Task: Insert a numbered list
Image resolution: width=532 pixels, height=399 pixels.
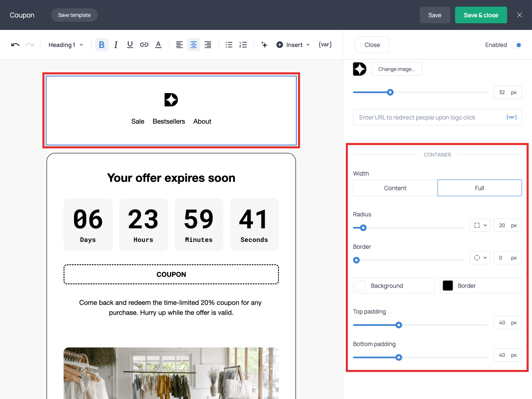Action: (243, 45)
